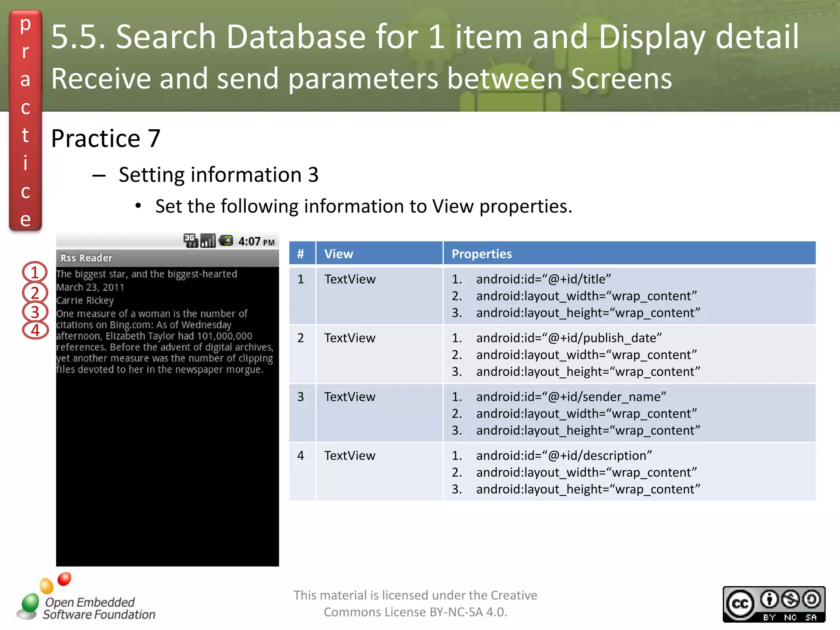Click the Creative Commons CC logo icon
The image size is (840, 630).
pyautogui.click(x=740, y=604)
